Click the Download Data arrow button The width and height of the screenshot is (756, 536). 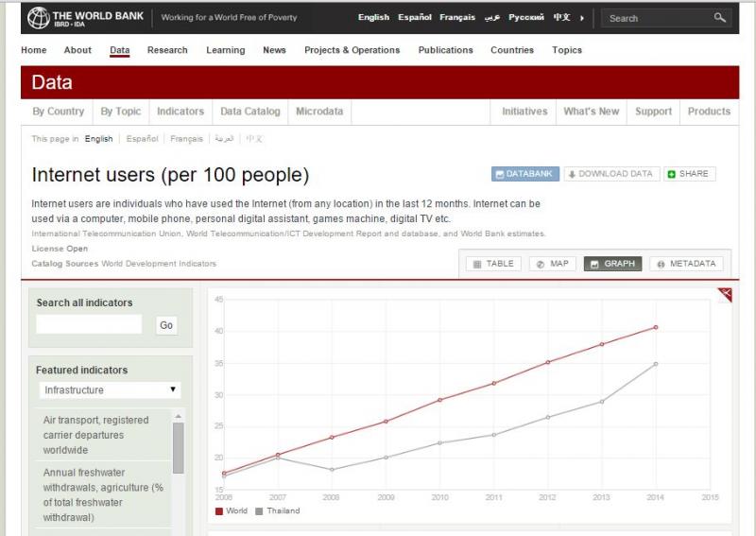611,174
